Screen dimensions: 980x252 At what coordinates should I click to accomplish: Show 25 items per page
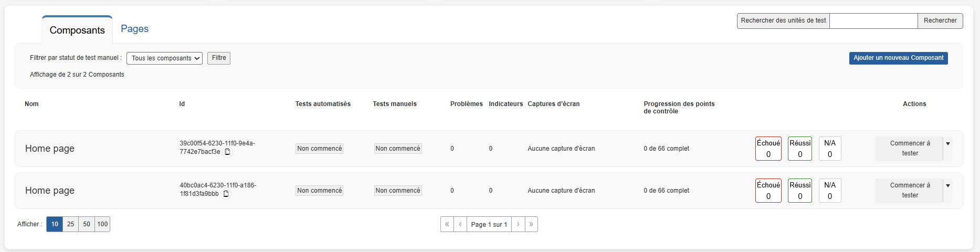tap(70, 224)
